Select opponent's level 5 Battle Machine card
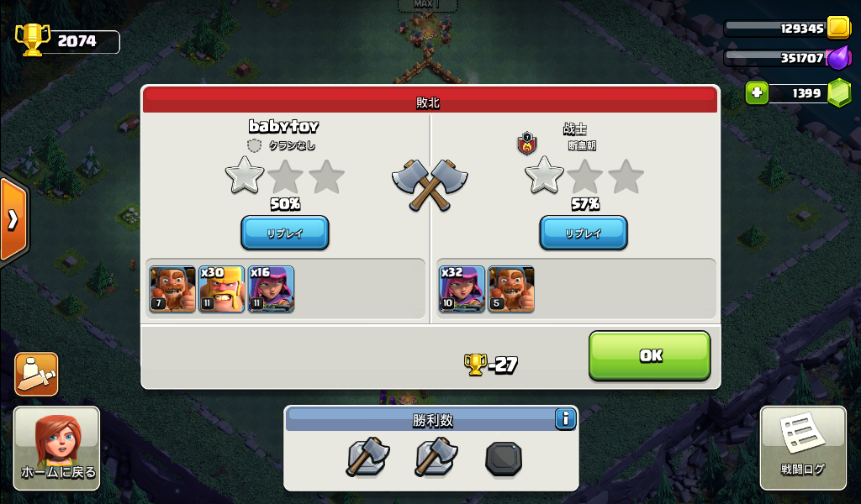The image size is (861, 504). 511,289
